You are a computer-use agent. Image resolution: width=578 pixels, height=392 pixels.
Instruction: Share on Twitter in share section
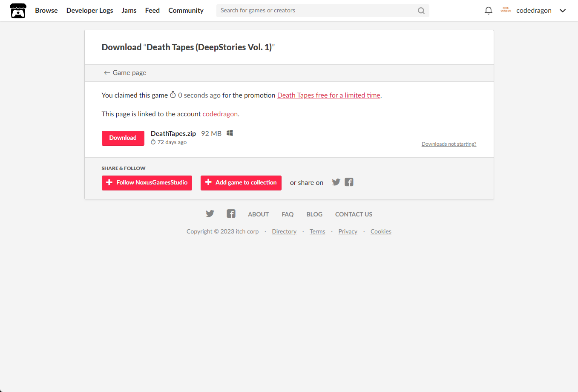coord(336,182)
